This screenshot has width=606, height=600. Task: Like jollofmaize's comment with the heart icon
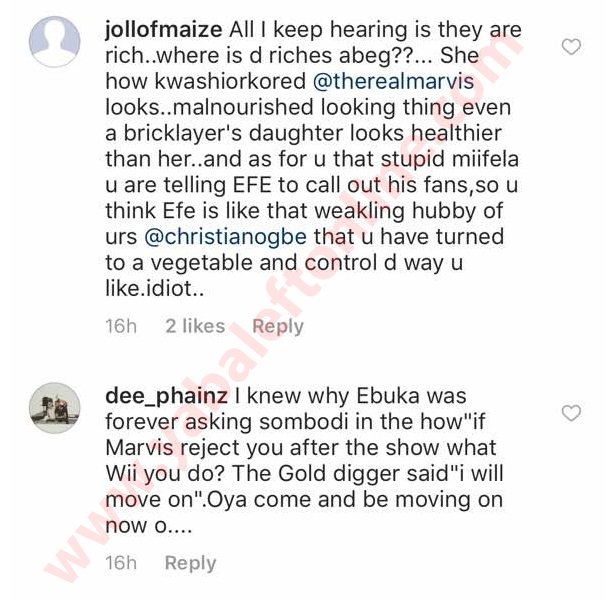coord(571,47)
